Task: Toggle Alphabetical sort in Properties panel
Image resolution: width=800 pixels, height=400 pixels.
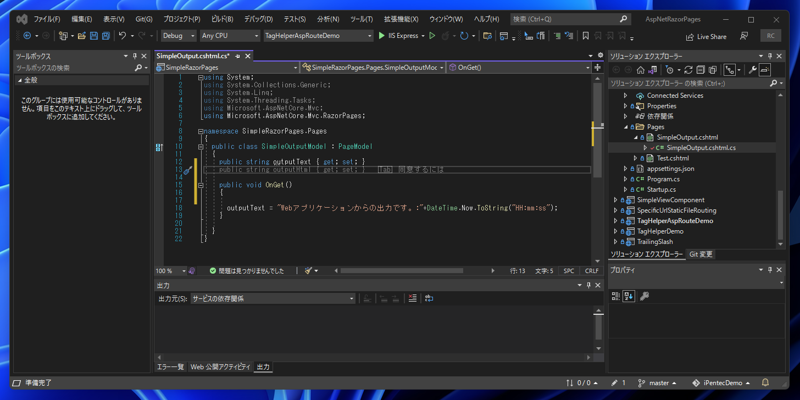Action: point(629,296)
